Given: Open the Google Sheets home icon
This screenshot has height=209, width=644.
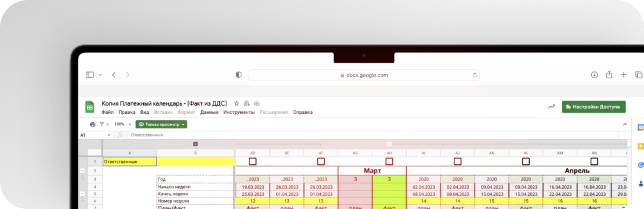Looking at the screenshot, I should 89,107.
